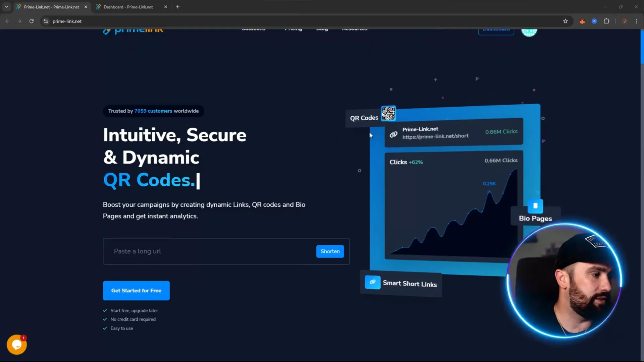Switch to the Dashboard - Prime-Link.net tab
The image size is (644, 362).
pyautogui.click(x=128, y=7)
